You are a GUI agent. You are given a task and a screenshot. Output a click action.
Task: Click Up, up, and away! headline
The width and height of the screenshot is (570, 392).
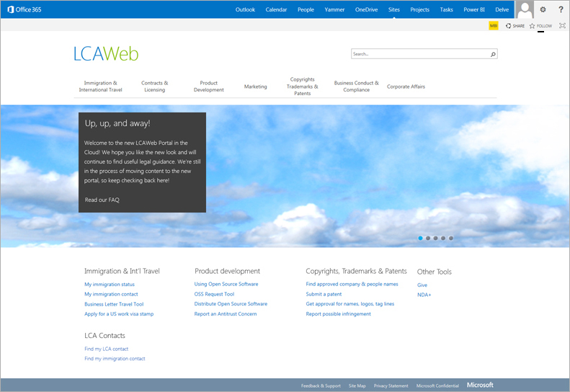tap(117, 123)
